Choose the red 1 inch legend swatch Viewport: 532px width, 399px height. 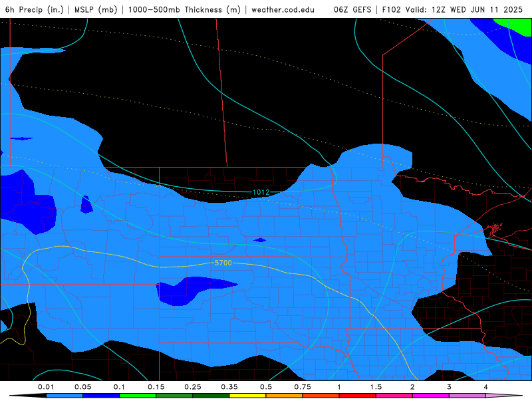[x=358, y=396]
